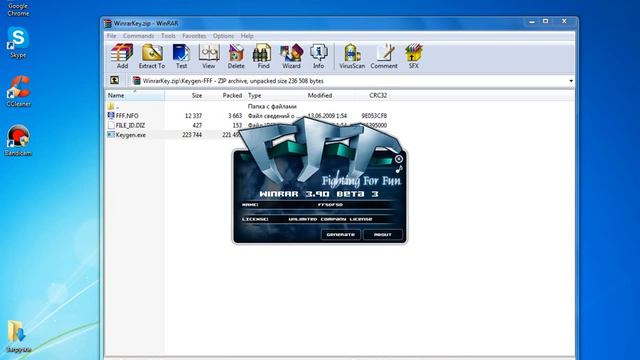
Task: Click FFF.NFO size value 12 337
Action: [x=193, y=116]
